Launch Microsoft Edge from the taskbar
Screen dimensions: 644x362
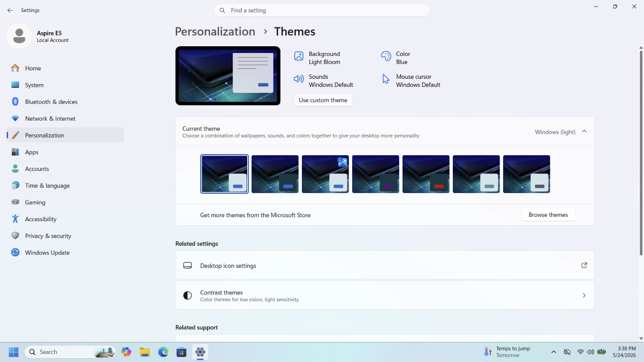click(x=163, y=352)
